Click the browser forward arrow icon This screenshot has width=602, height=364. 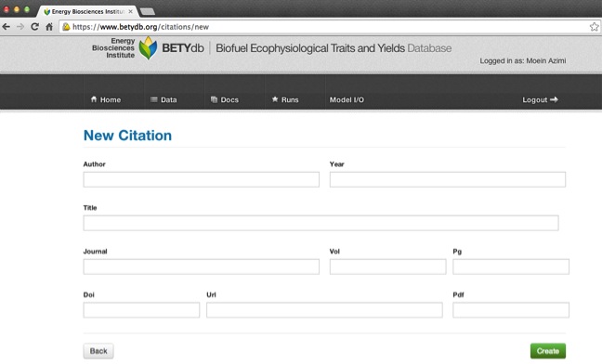(x=20, y=27)
